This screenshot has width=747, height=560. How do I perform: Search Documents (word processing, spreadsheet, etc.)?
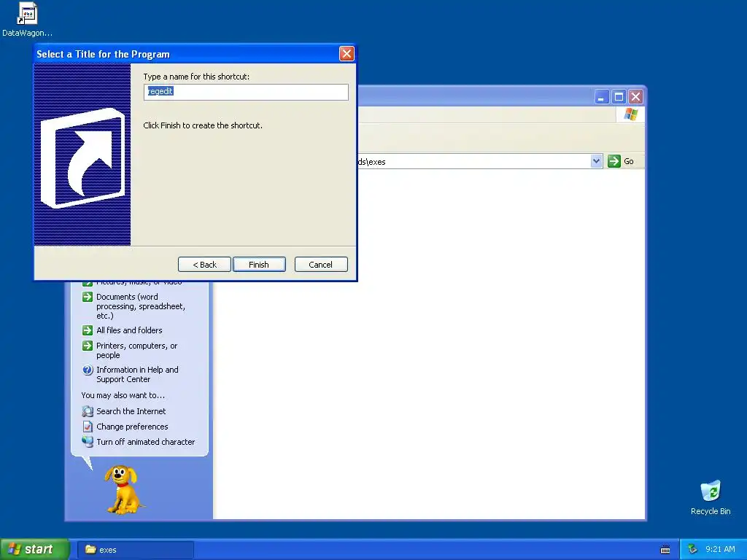pos(141,306)
